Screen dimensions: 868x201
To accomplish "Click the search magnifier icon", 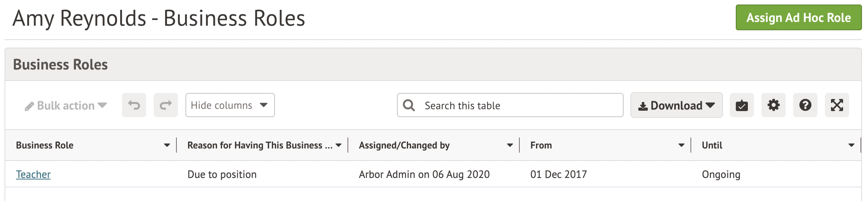I will pyautogui.click(x=409, y=105).
